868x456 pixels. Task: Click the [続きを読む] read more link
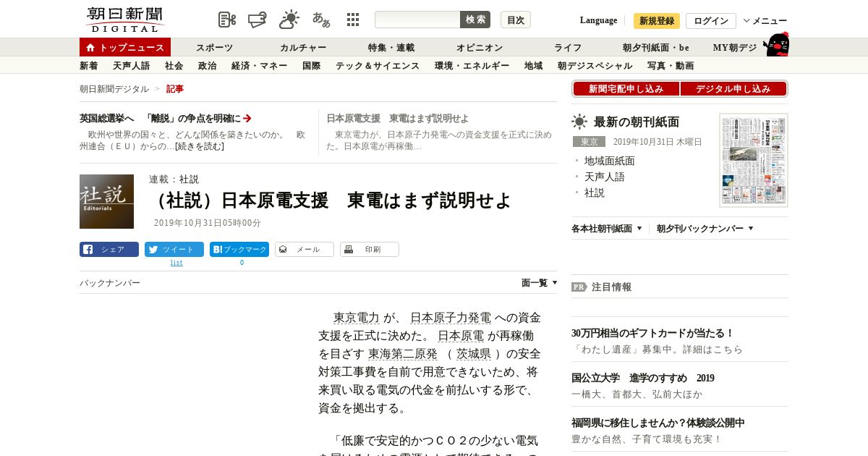point(200,146)
